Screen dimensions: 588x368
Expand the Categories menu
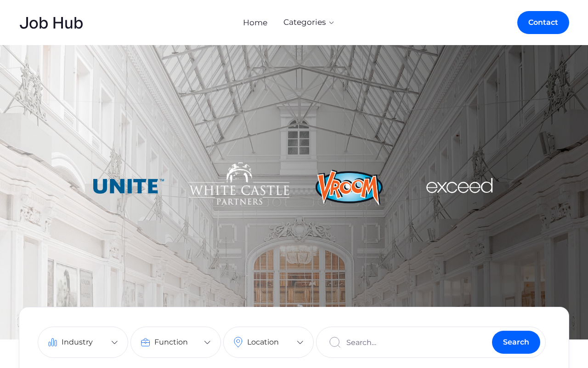tap(309, 22)
